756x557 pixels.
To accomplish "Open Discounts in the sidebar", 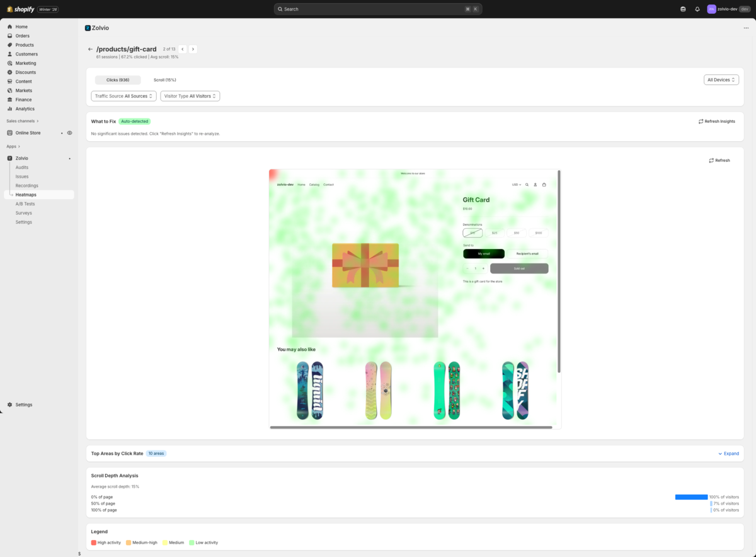I will click(25, 72).
